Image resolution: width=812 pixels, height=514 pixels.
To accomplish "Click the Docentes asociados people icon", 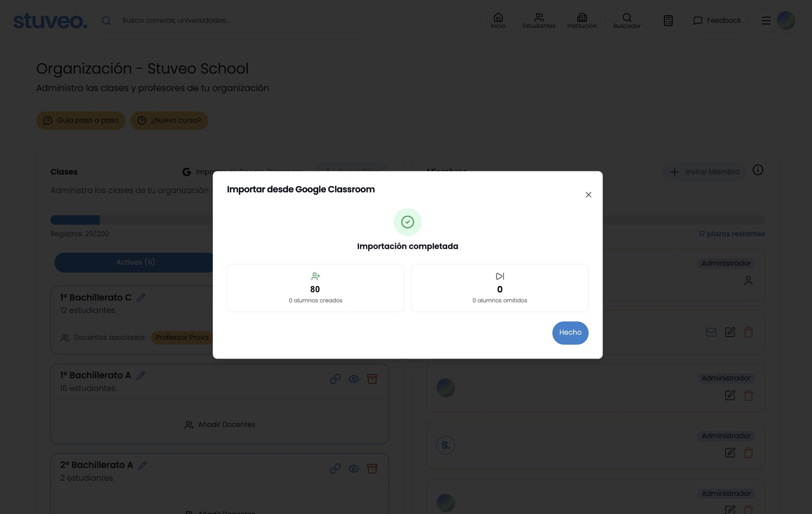I will pos(65,338).
